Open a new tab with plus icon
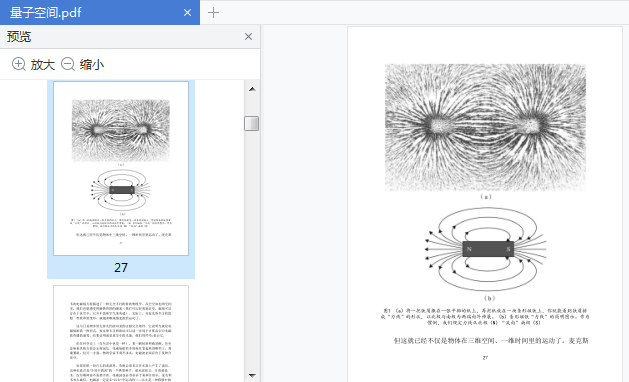 click(x=213, y=13)
